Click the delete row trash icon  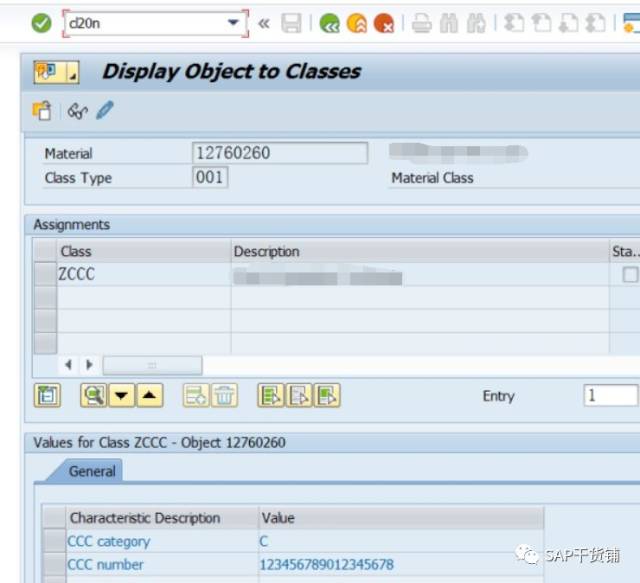224,395
